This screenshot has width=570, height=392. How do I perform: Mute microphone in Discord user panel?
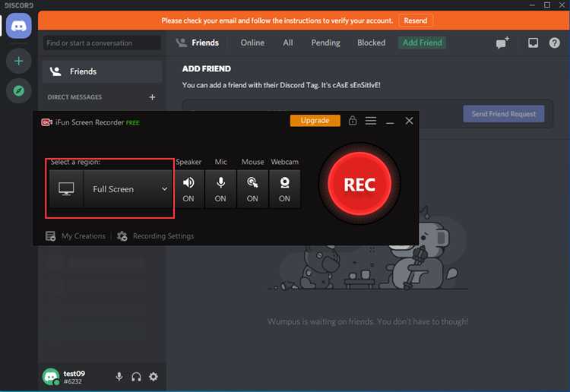pyautogui.click(x=119, y=377)
